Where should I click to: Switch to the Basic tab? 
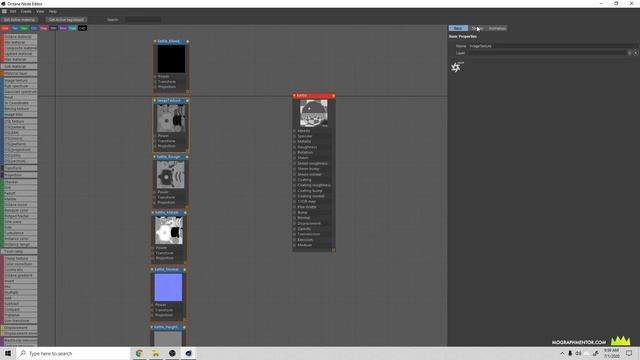(458, 28)
